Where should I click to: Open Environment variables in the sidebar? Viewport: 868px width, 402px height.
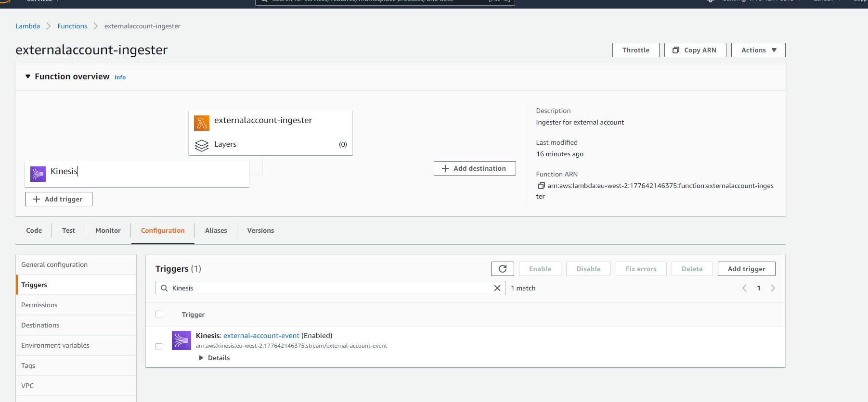coord(55,345)
